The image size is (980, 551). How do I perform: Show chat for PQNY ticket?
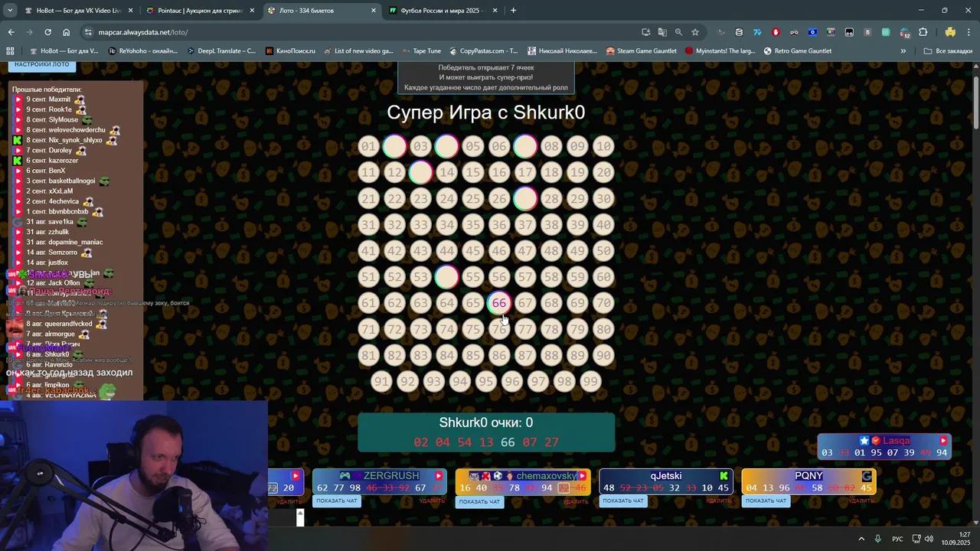(766, 501)
